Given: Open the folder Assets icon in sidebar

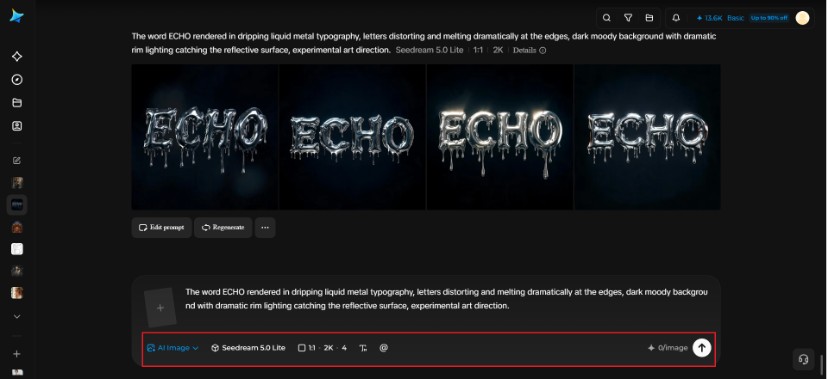Looking at the screenshot, I should pyautogui.click(x=17, y=103).
